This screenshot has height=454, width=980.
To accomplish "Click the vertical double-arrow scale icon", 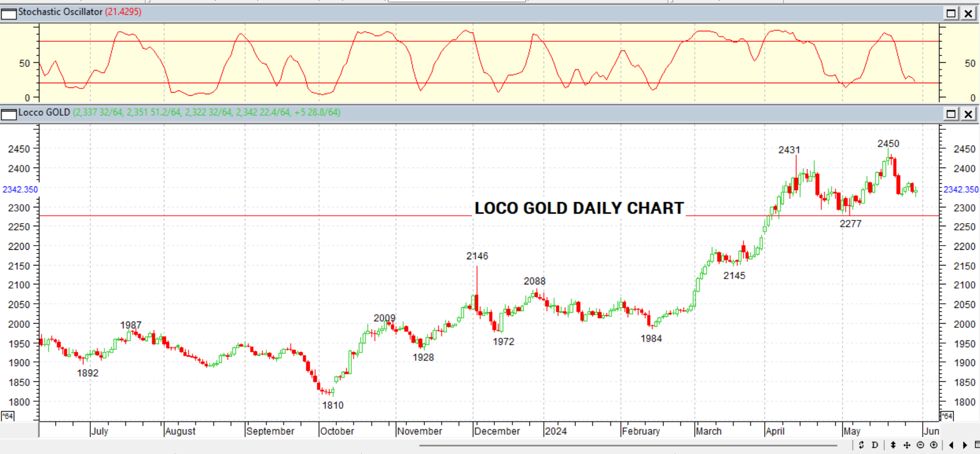I will point(893,445).
